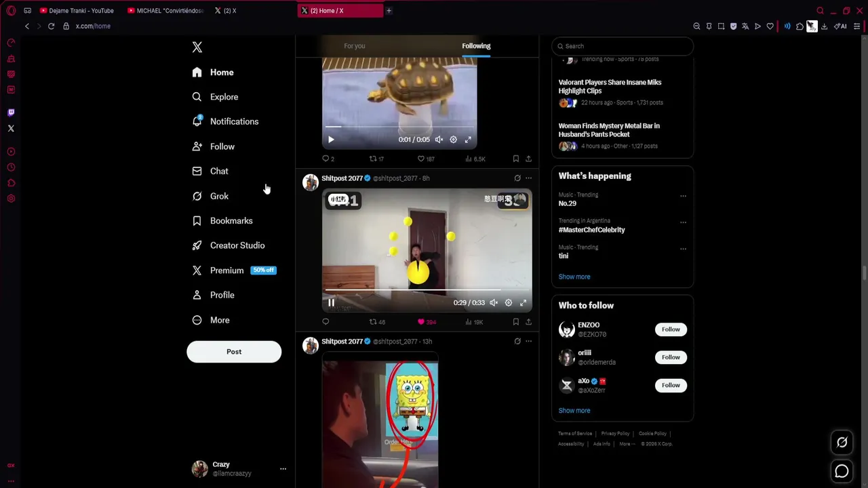Switch to the Dejame Tranki YouTube tab

(x=77, y=11)
